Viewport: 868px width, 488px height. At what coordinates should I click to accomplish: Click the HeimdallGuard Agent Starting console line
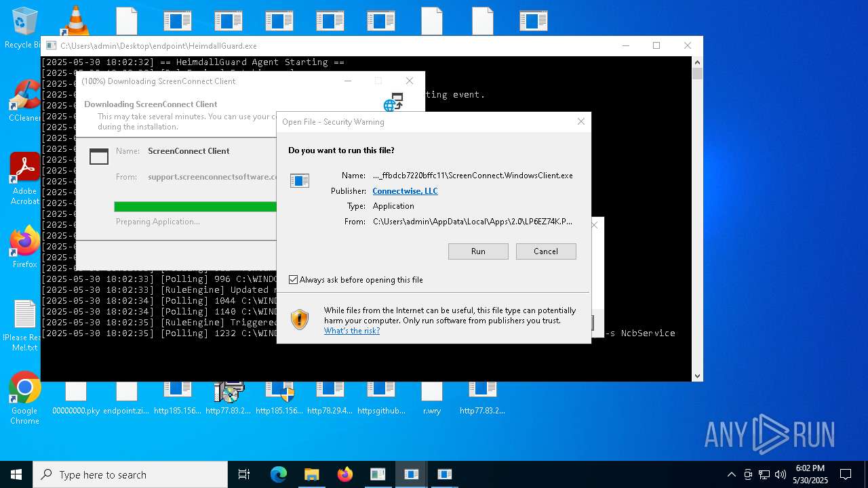(x=193, y=62)
